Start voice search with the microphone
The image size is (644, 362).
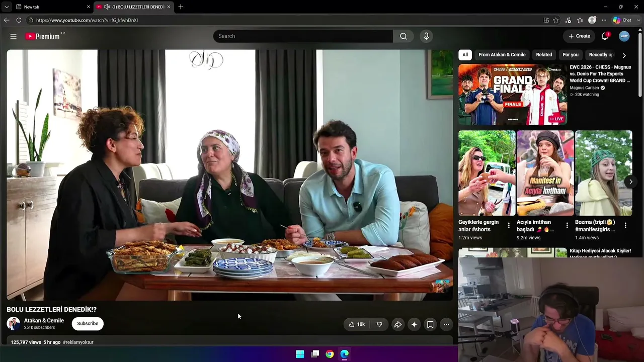point(426,36)
